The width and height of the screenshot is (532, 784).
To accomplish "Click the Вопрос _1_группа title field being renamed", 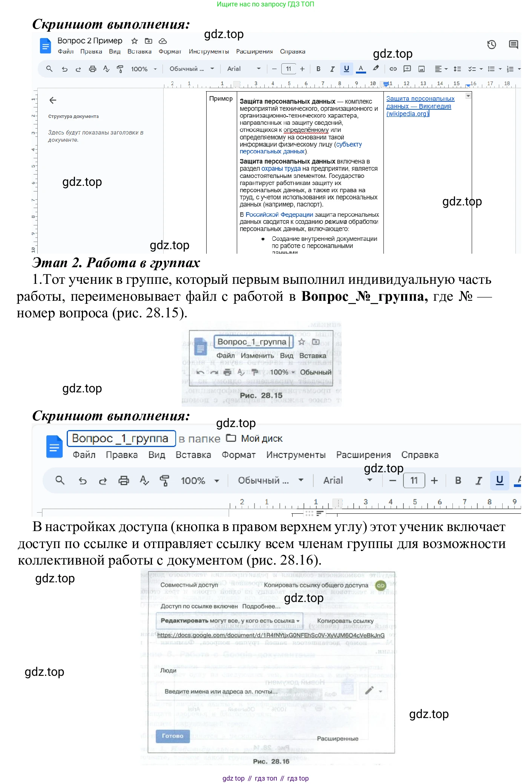I will tap(121, 438).
